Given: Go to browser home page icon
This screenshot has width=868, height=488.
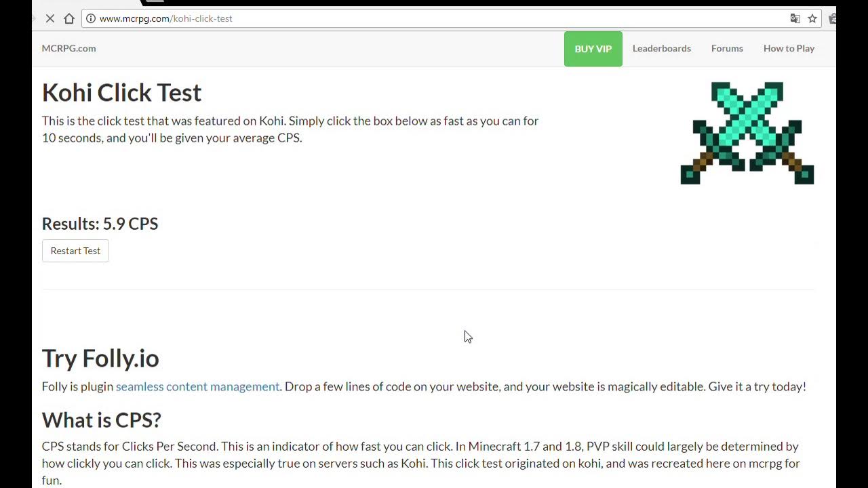Looking at the screenshot, I should pyautogui.click(x=69, y=18).
